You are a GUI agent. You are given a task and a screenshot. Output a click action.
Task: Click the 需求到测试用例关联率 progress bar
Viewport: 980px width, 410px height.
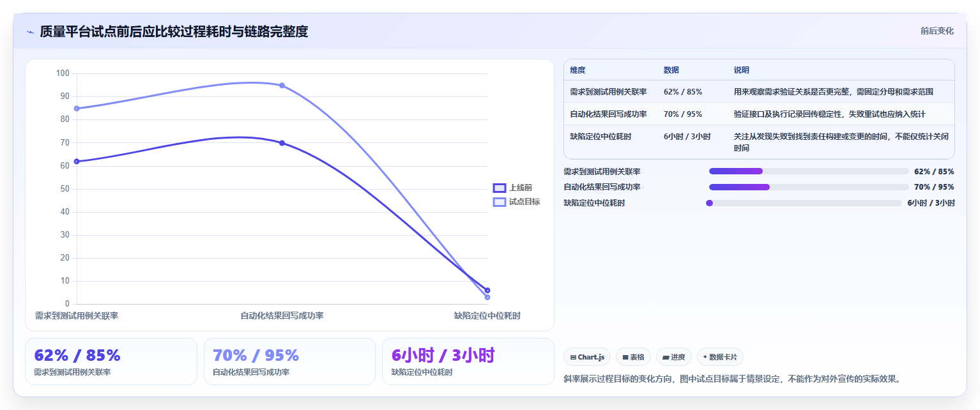tap(809, 171)
